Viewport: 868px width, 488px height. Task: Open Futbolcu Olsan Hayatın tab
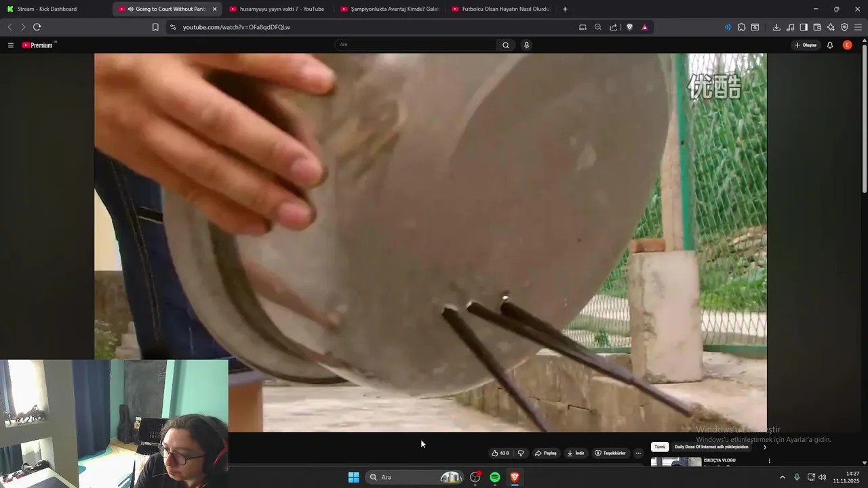click(x=502, y=9)
